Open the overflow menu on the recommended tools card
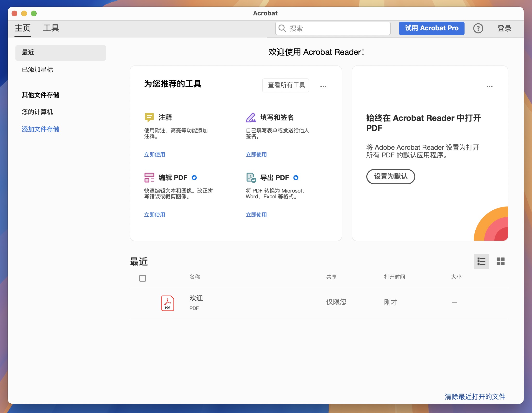The width and height of the screenshot is (532, 413). pyautogui.click(x=324, y=86)
